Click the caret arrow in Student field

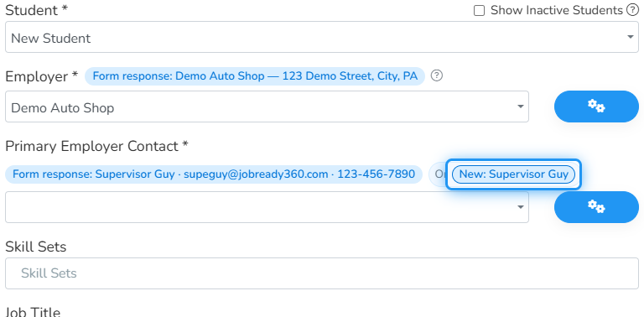pyautogui.click(x=630, y=37)
